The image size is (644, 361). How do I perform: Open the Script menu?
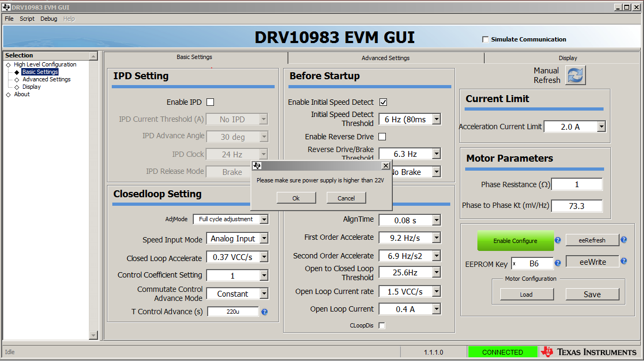coord(27,19)
